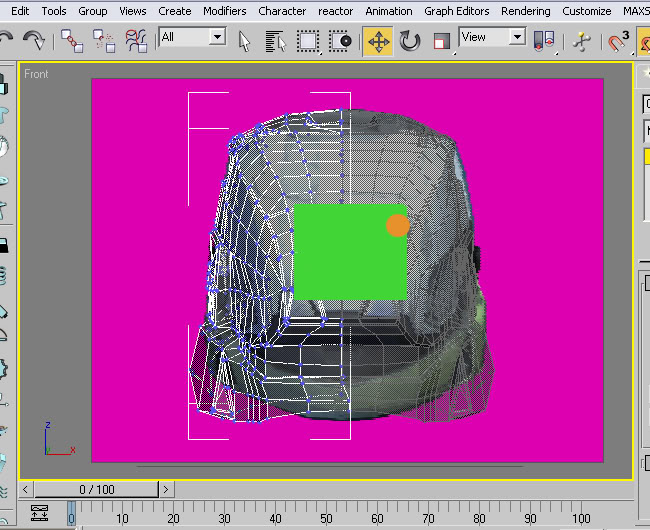This screenshot has width=650, height=530.
Task: Open the Modifiers menu
Action: click(224, 11)
